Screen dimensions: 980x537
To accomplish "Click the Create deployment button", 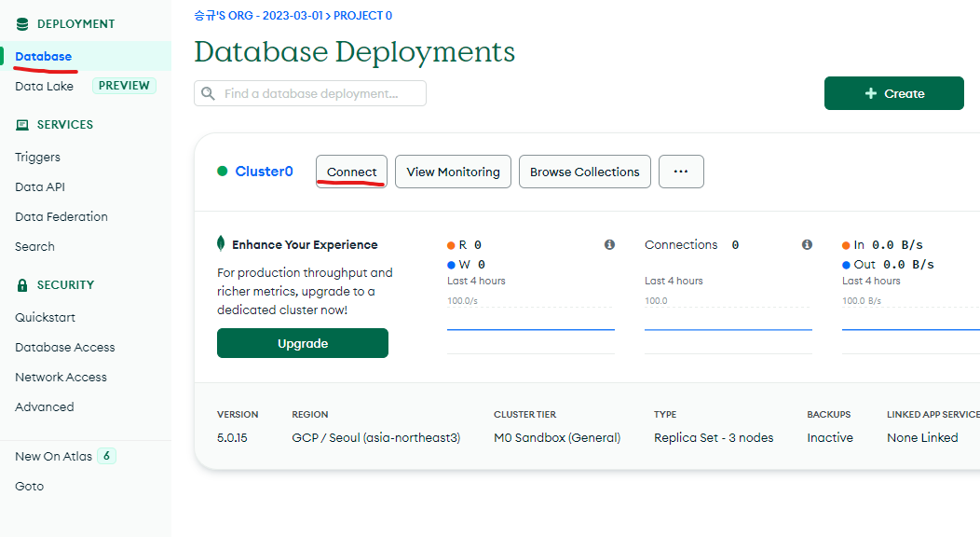I will coord(893,93).
